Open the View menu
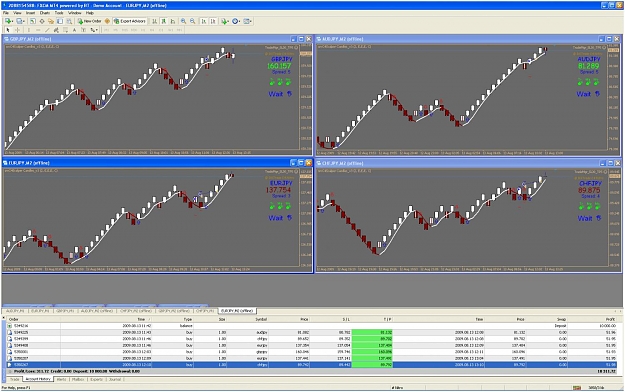The width and height of the screenshot is (625, 392). coord(17,13)
